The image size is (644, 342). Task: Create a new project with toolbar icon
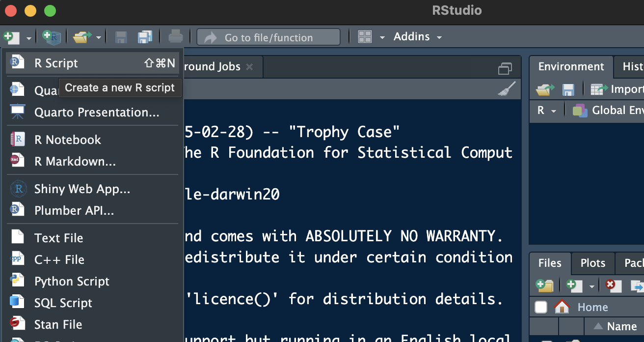52,37
